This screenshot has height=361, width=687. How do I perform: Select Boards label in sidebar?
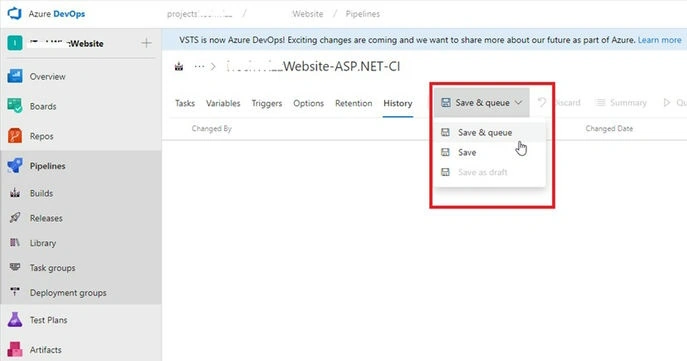(x=43, y=106)
